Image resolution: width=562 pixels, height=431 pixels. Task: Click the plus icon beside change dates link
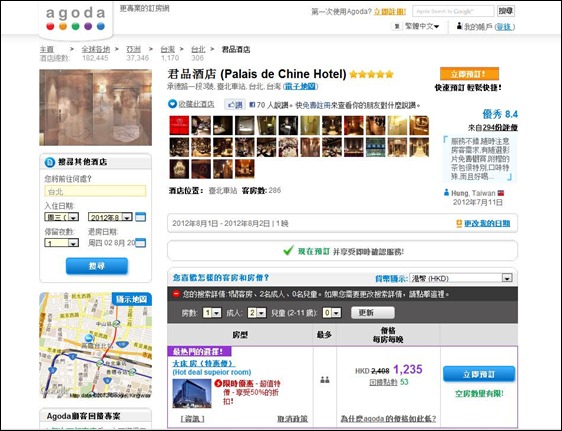pyautogui.click(x=459, y=224)
